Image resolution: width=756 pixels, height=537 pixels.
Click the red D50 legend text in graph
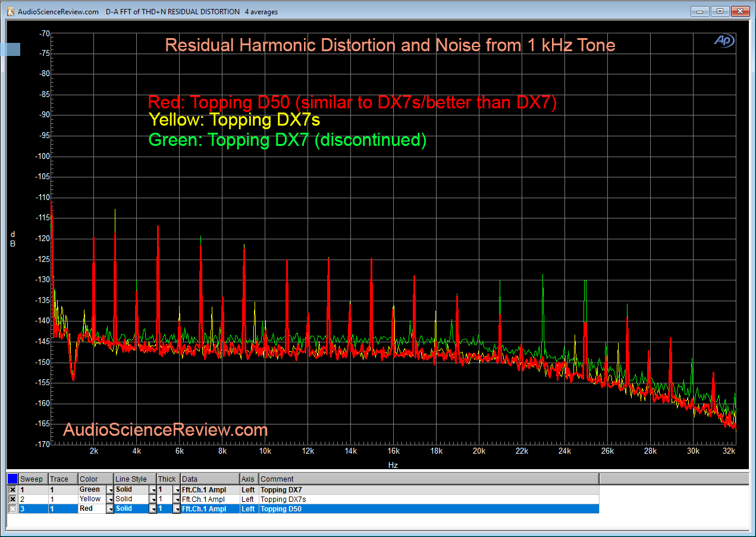tap(353, 102)
